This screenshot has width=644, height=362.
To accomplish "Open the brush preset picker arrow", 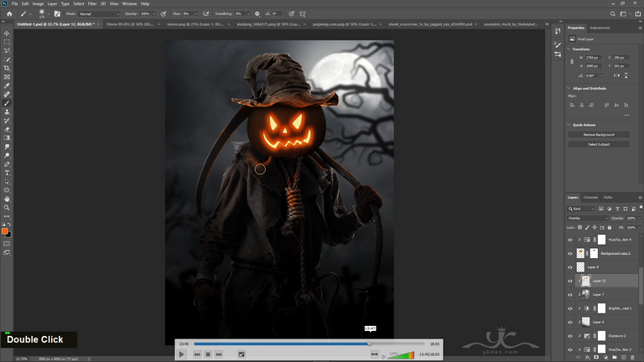I will 49,13.
